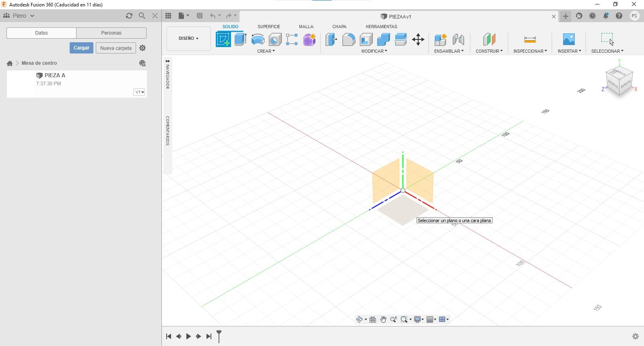Open the V1 version dropdown
Viewport: 644px width, 346px height.
pos(139,92)
